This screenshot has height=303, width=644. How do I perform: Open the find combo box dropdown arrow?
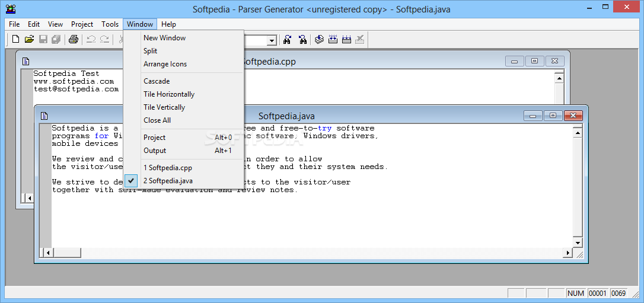tap(272, 40)
